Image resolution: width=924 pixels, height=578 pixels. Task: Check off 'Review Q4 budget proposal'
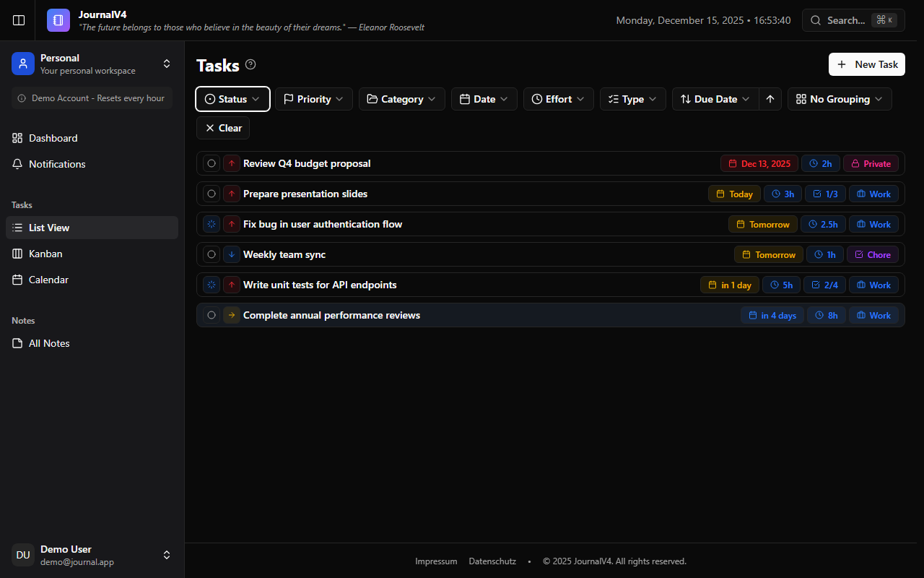(212, 163)
